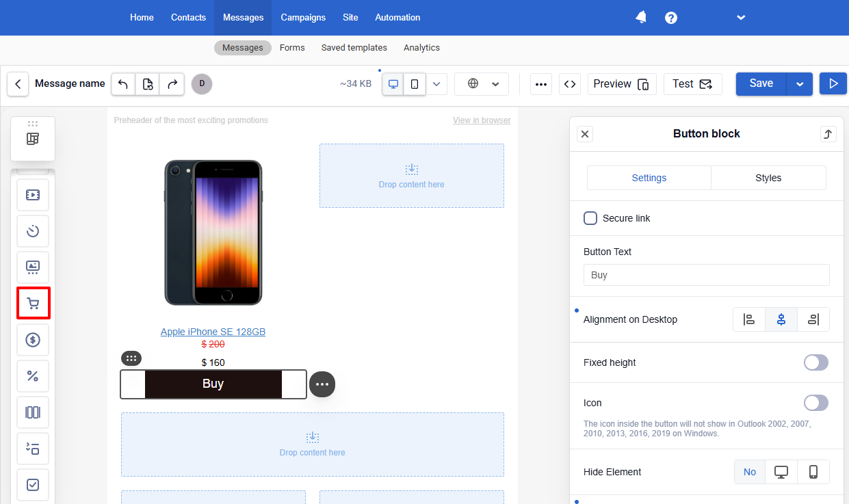
Task: Toggle the Icon switch
Action: (x=816, y=403)
